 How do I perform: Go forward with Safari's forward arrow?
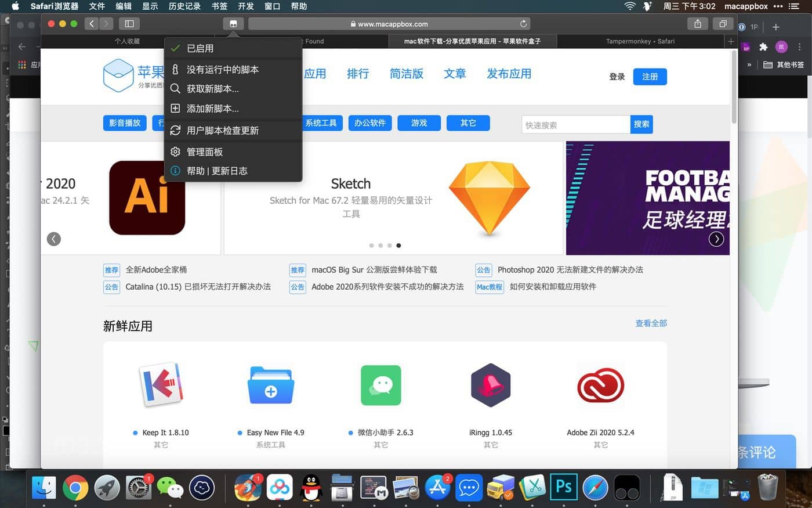(106, 24)
